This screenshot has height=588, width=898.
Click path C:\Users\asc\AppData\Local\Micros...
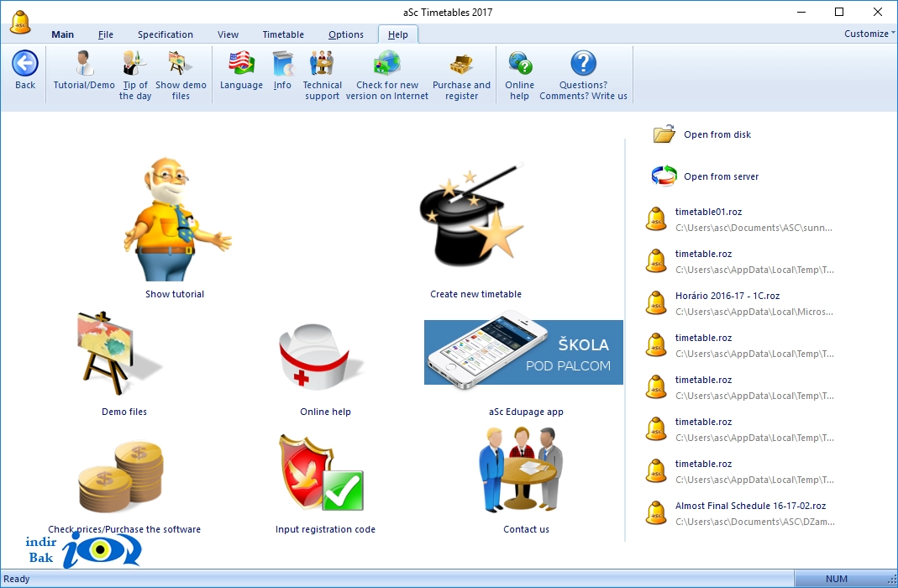point(754,312)
